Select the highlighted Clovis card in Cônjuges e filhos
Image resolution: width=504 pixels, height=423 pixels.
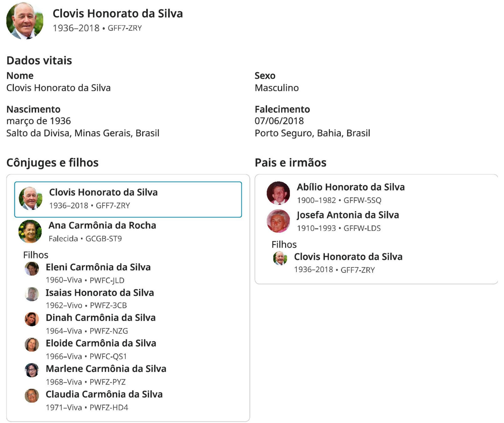point(128,200)
